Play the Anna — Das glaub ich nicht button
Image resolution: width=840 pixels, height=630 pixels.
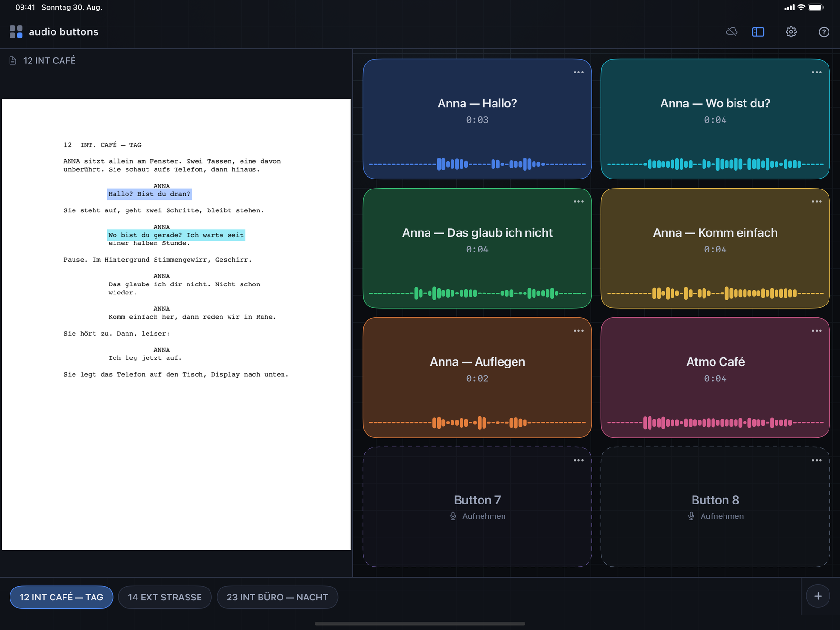pos(477,248)
